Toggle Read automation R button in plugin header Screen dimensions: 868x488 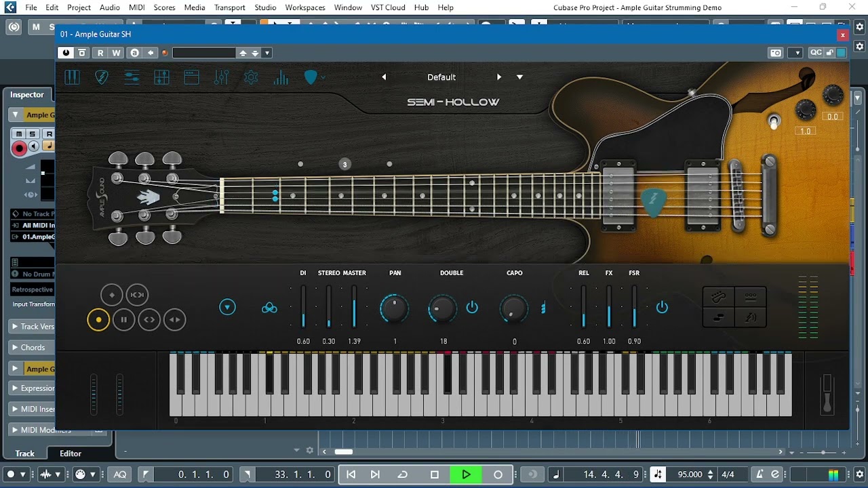tap(100, 53)
